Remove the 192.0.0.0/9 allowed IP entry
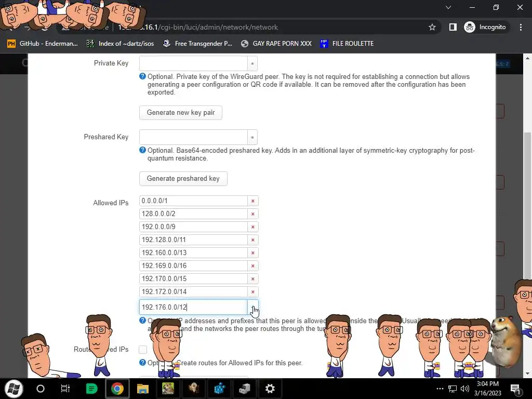 tap(253, 227)
